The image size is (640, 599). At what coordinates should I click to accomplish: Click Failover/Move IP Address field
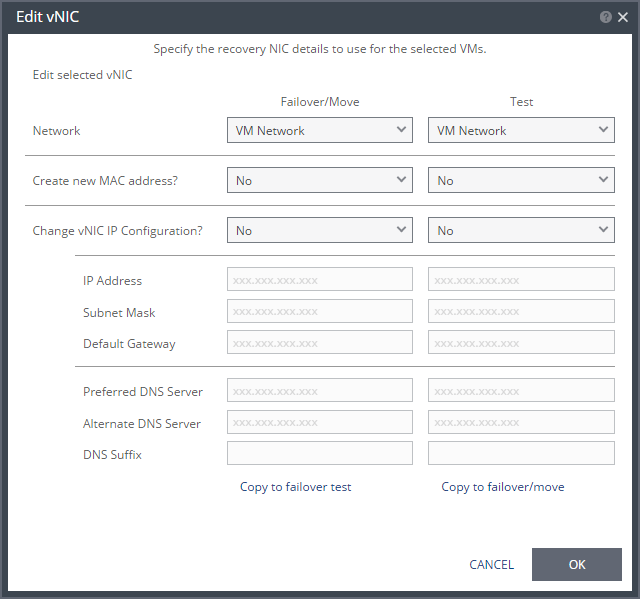coord(320,279)
